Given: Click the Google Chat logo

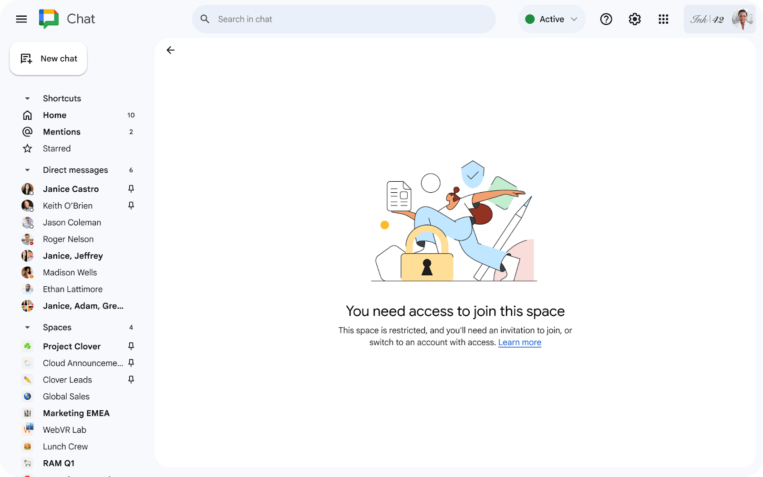Looking at the screenshot, I should pyautogui.click(x=49, y=19).
